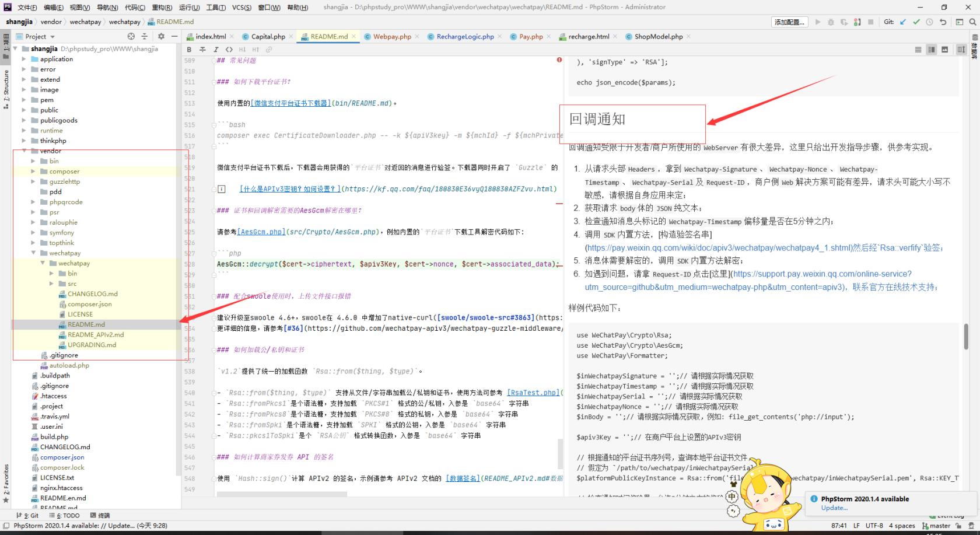Switch to editor and preview split view
The height and width of the screenshot is (535, 980).
[x=932, y=50]
